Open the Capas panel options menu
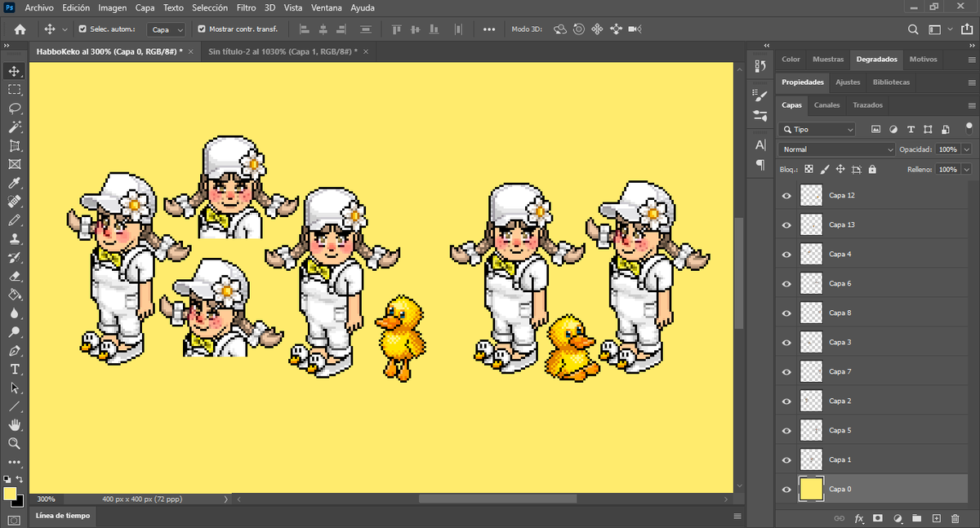 tap(971, 105)
